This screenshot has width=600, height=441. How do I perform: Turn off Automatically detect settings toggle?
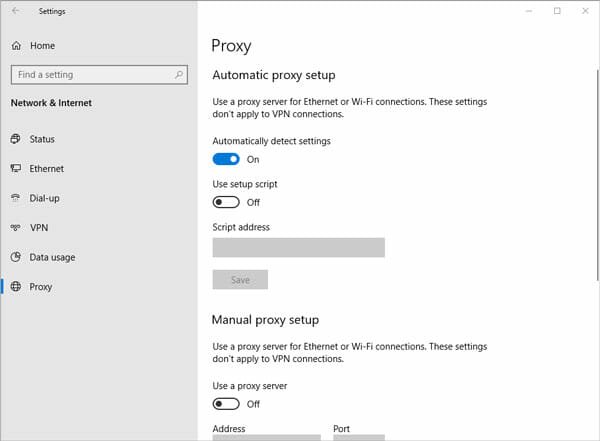226,159
